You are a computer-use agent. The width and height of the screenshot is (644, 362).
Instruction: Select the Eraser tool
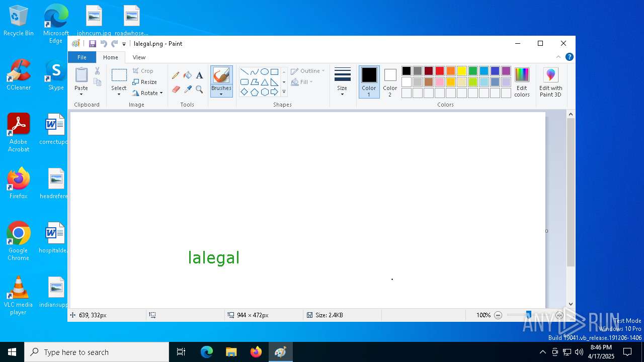coord(176,89)
